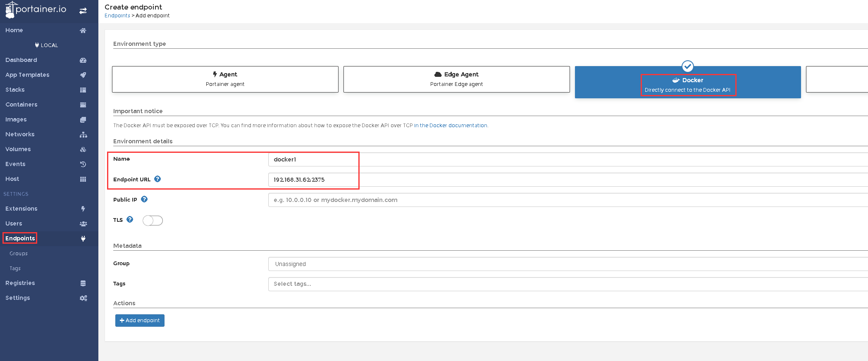The image size is (868, 361).
Task: Click the Endpoints breadcrumb link
Action: pos(117,16)
